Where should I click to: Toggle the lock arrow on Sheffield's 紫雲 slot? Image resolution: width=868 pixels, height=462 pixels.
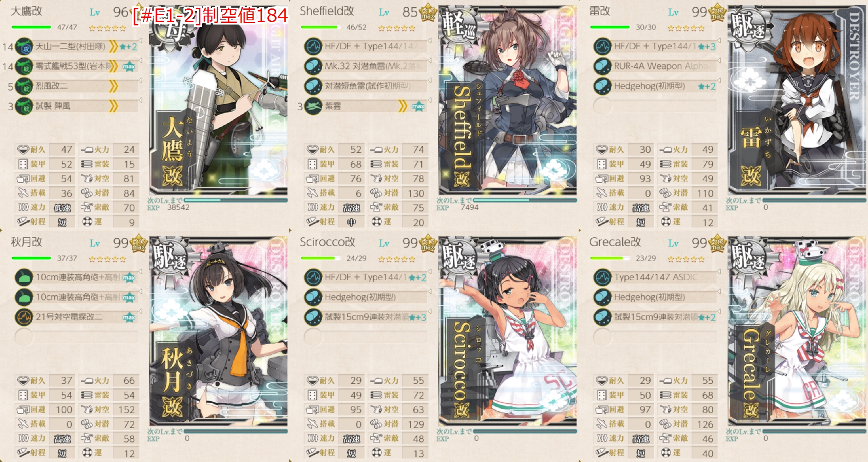point(429,101)
